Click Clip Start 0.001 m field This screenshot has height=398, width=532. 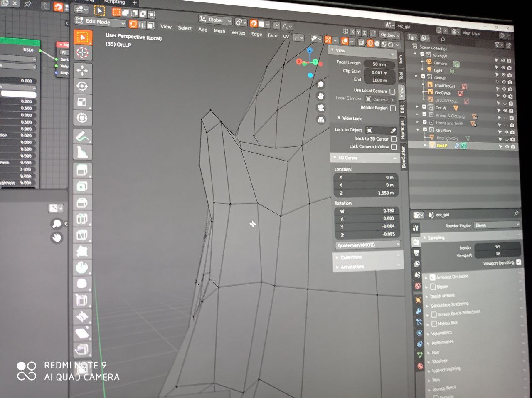(379, 72)
